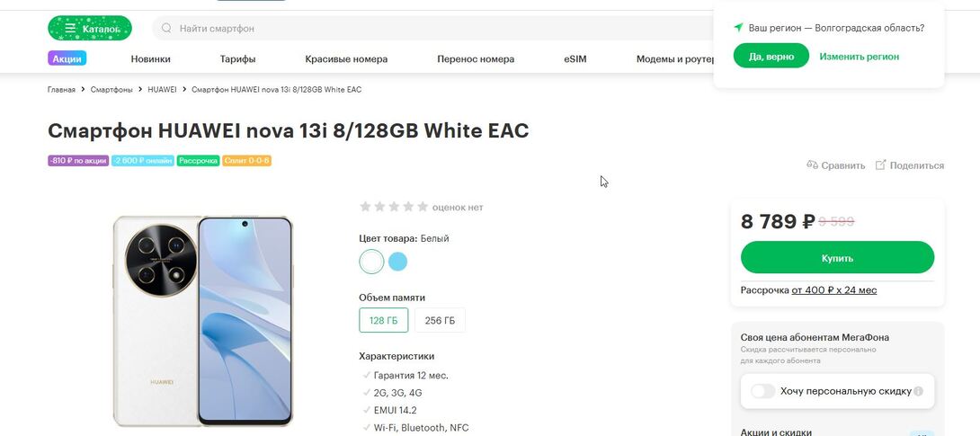Select the 128 ГБ memory option
This screenshot has width=980, height=436.
[x=384, y=320]
